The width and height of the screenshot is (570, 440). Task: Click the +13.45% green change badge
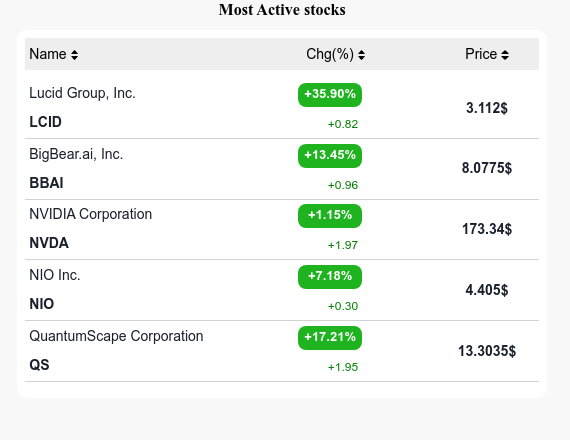330,156
